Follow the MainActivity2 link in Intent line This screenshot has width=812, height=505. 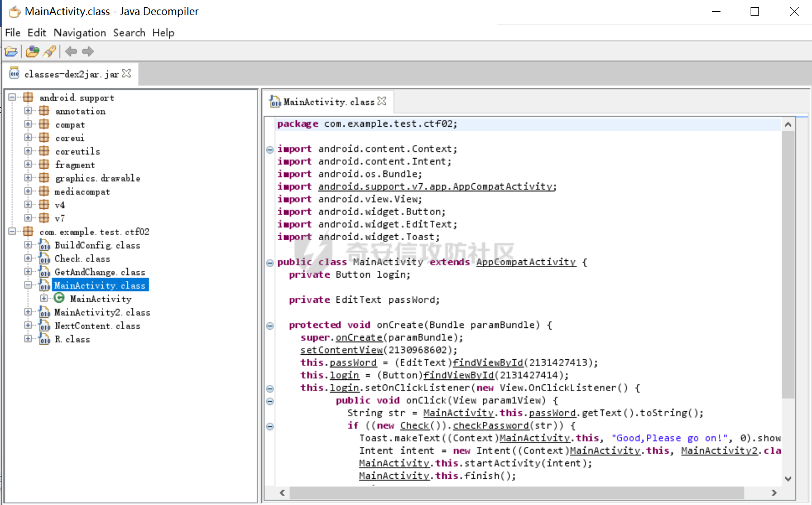[x=719, y=451]
